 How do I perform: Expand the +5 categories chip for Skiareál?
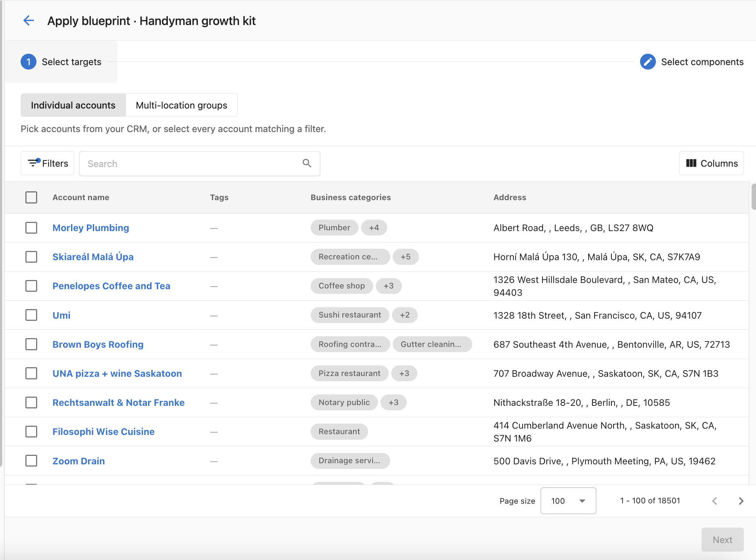click(x=406, y=257)
